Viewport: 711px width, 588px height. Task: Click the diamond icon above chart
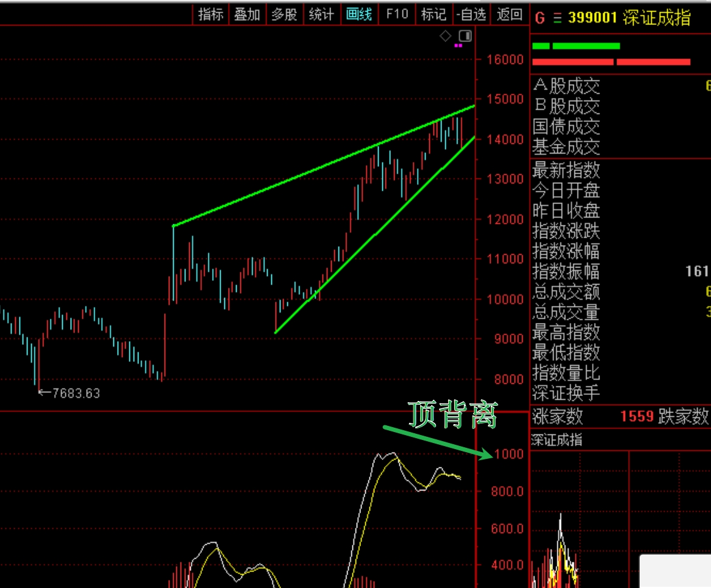pos(445,35)
